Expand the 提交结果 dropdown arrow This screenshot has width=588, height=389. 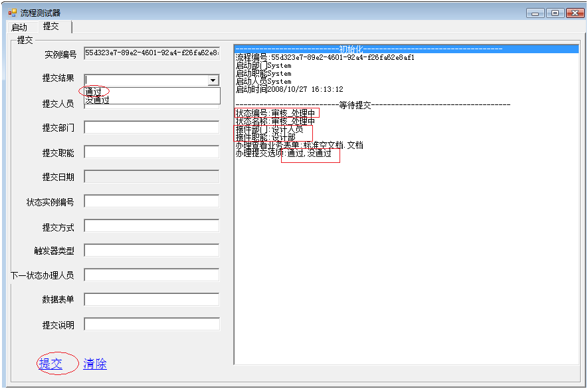point(213,80)
